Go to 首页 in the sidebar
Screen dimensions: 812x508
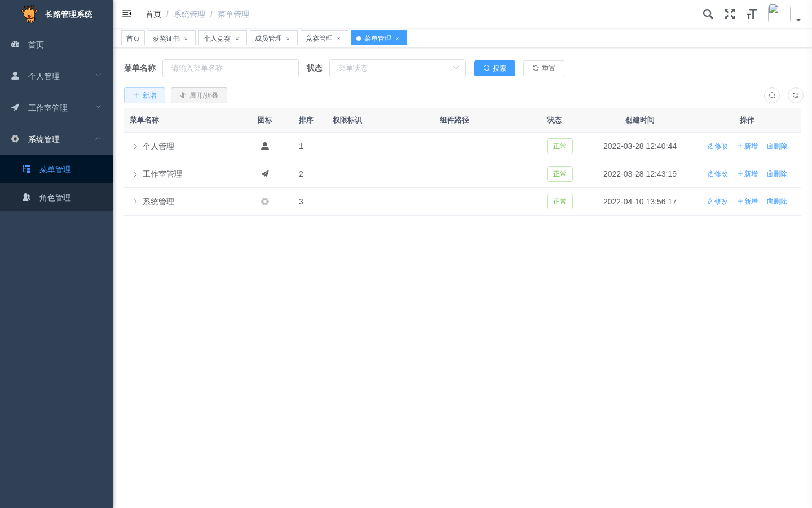point(56,44)
